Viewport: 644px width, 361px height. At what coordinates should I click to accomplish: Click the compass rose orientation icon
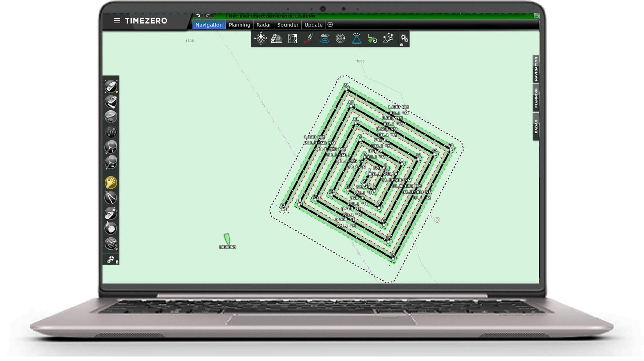[x=260, y=38]
